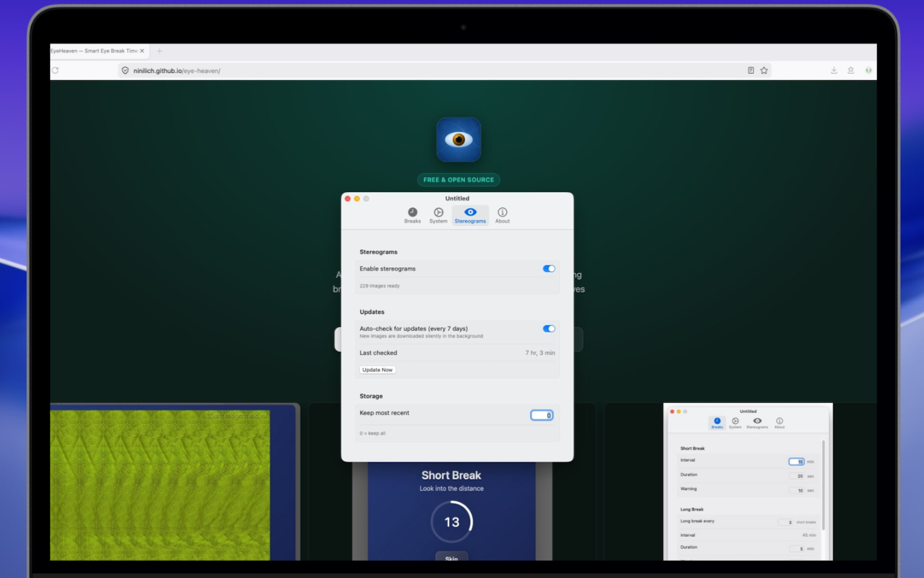Image resolution: width=924 pixels, height=578 pixels.
Task: Click the address bar URL
Action: [x=176, y=71]
